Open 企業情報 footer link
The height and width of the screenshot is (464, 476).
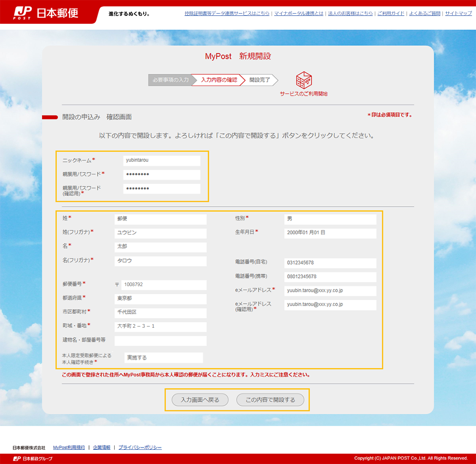[x=102, y=447]
